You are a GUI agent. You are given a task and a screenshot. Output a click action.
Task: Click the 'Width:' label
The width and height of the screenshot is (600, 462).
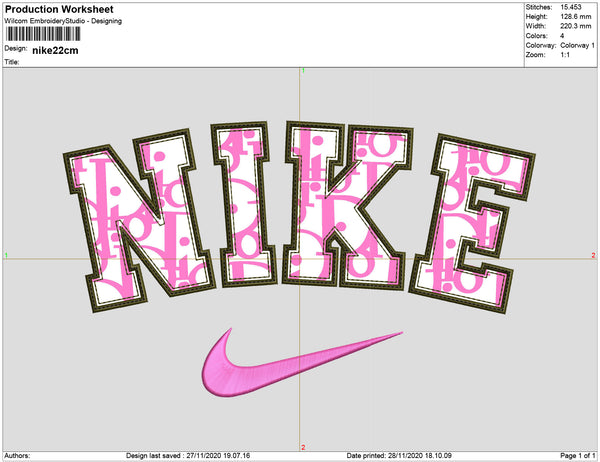[x=535, y=26]
